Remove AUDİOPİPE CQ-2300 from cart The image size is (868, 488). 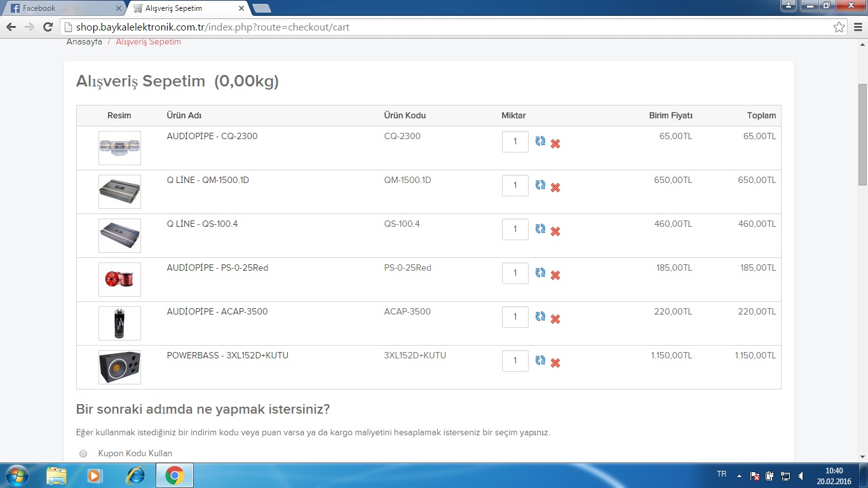pos(555,144)
